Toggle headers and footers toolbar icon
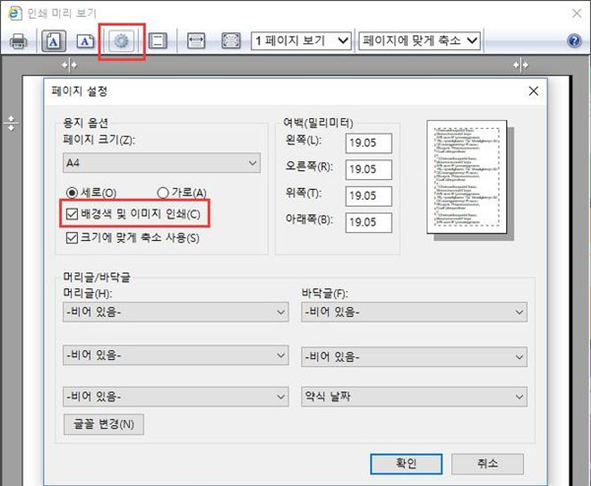 [x=158, y=41]
